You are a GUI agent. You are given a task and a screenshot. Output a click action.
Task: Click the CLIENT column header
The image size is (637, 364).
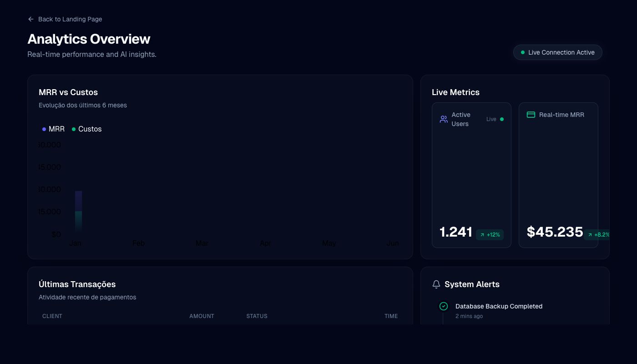52,316
